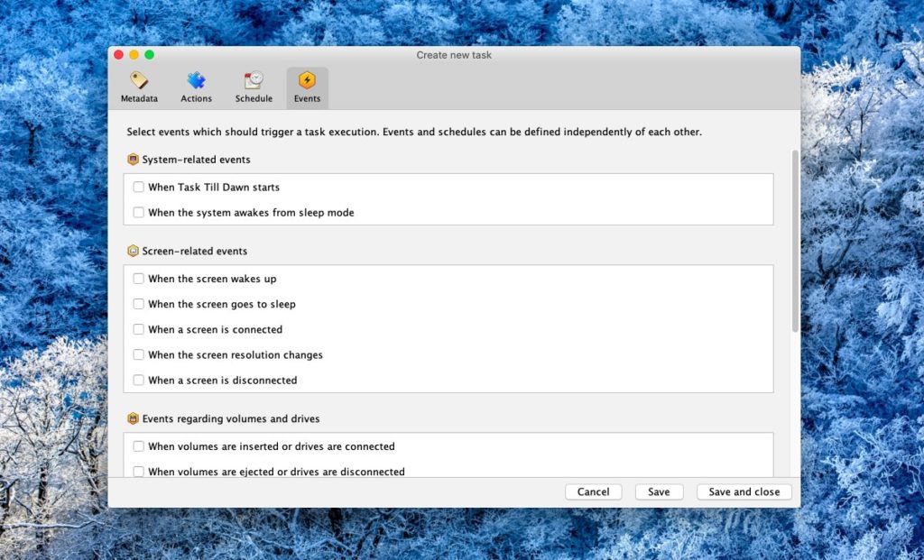Enable trigger when a screen is connected

(138, 329)
